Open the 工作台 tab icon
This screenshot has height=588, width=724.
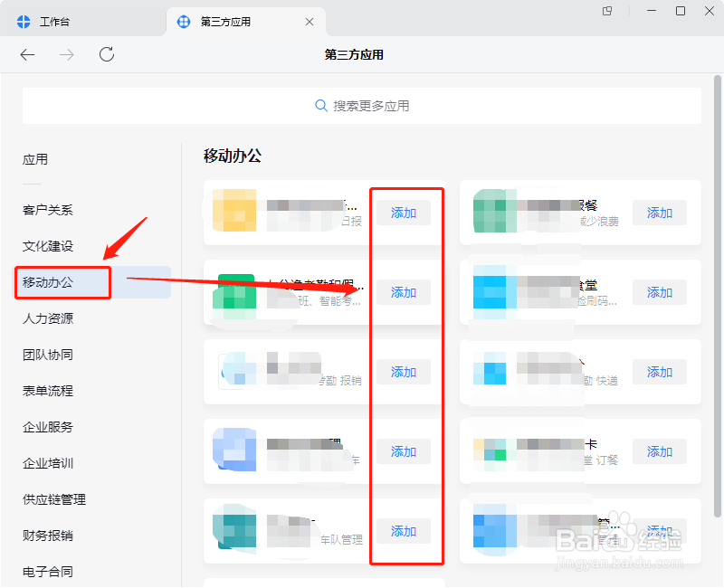[21, 20]
